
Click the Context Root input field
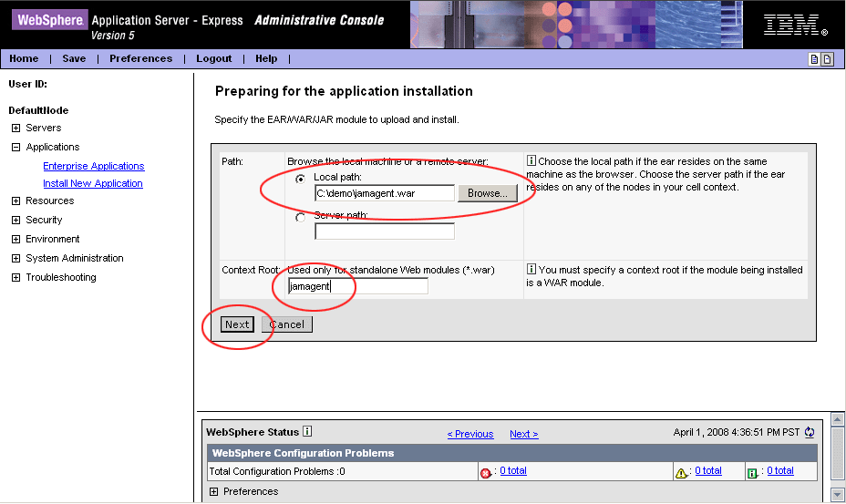357,286
